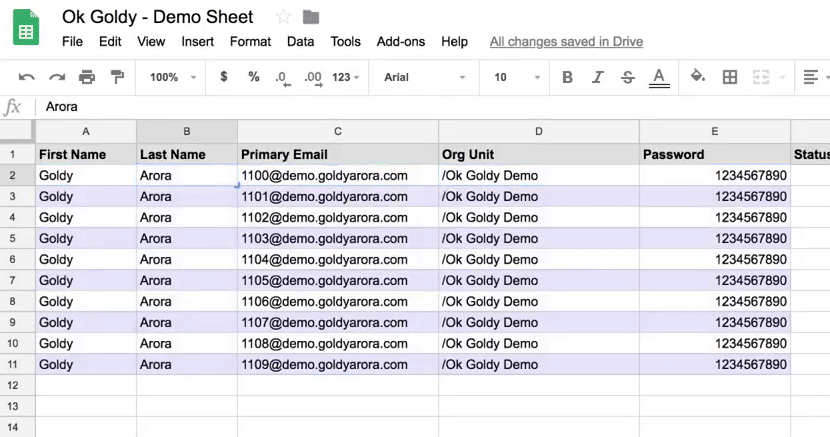The image size is (830, 437).
Task: Click All changes saved in Drive link
Action: [566, 41]
